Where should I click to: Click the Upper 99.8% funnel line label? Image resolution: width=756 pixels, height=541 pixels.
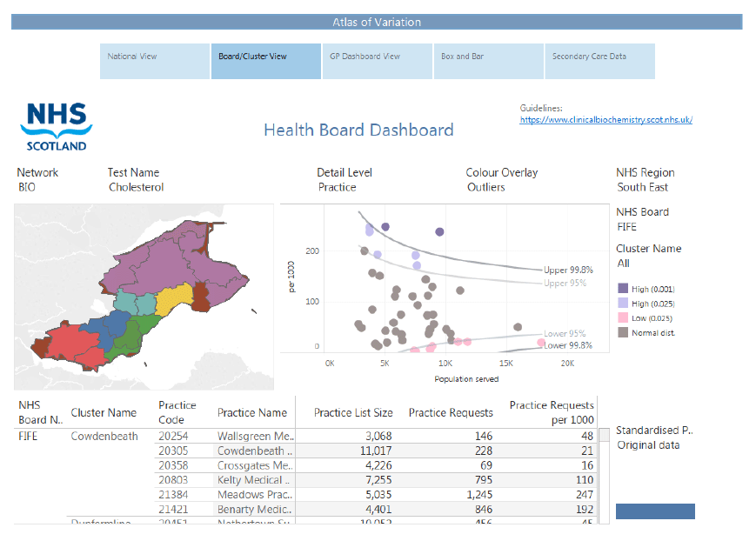[x=568, y=270]
